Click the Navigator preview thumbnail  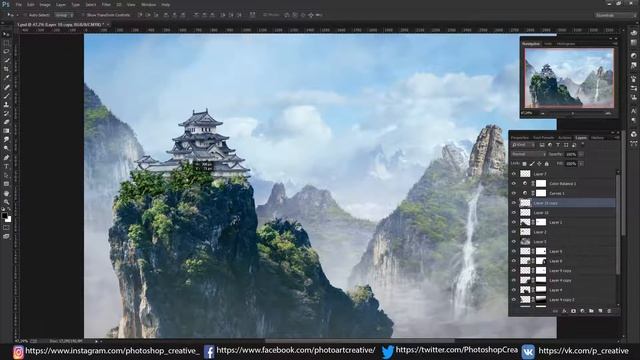click(x=569, y=78)
